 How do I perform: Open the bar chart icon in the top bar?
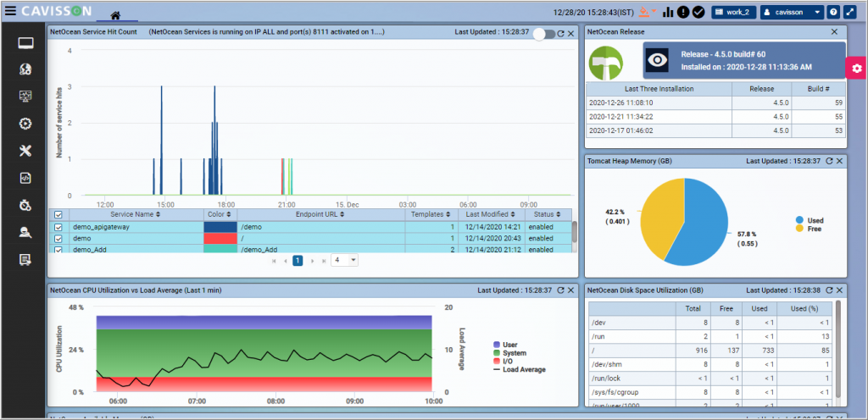pos(669,12)
